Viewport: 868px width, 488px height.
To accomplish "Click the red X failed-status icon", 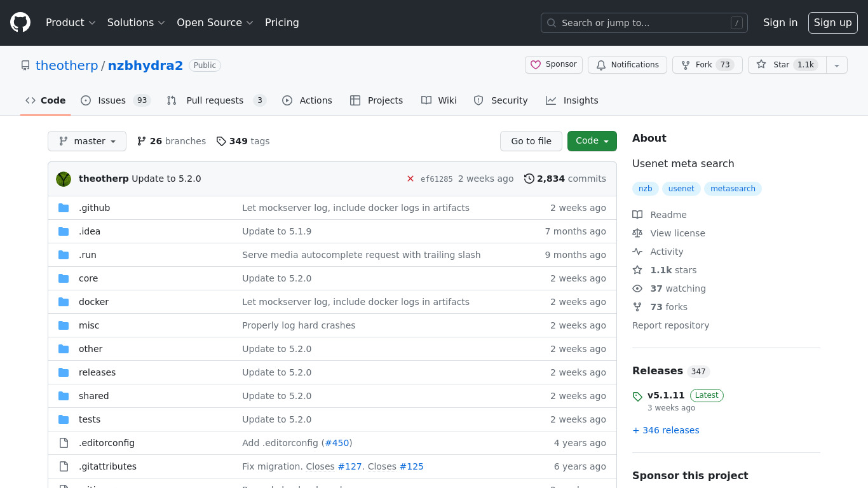I will 410,179.
